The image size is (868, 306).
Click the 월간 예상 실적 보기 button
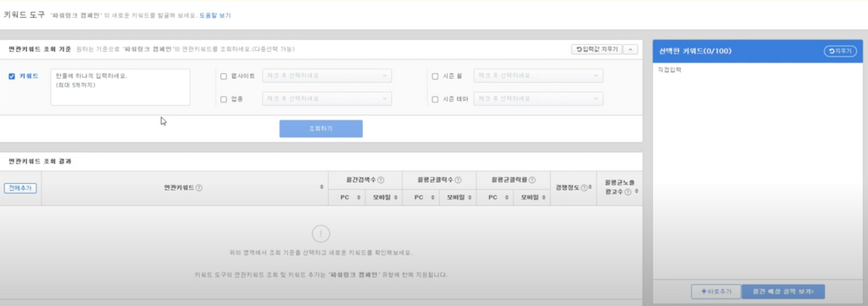click(x=782, y=291)
